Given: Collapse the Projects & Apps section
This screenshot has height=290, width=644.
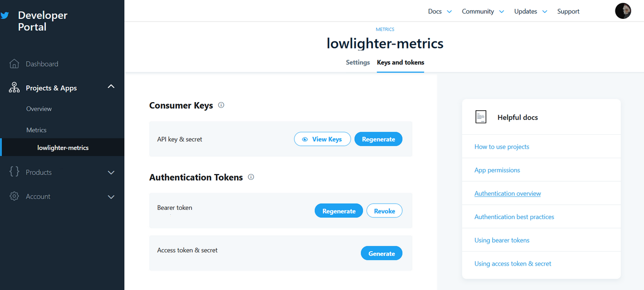Looking at the screenshot, I should [111, 87].
